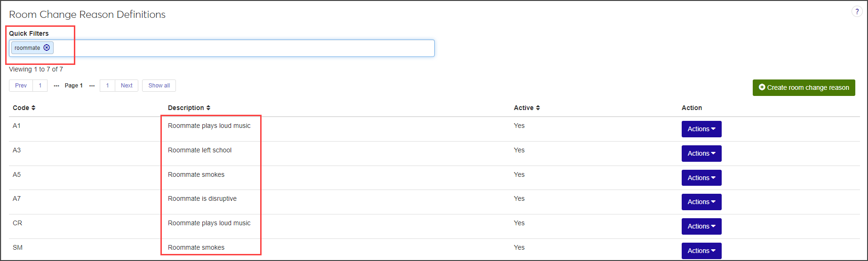Expand Actions menu for code CR
Viewport: 868px width, 261px height.
[701, 226]
